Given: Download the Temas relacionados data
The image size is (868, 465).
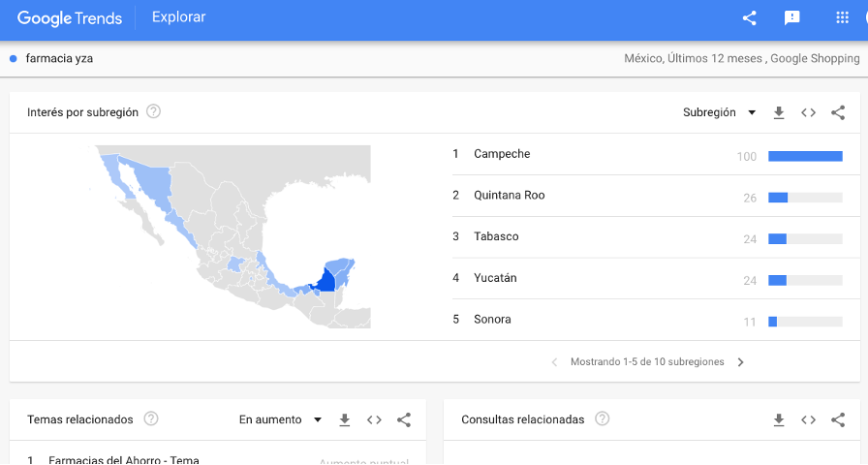Looking at the screenshot, I should 344,419.
